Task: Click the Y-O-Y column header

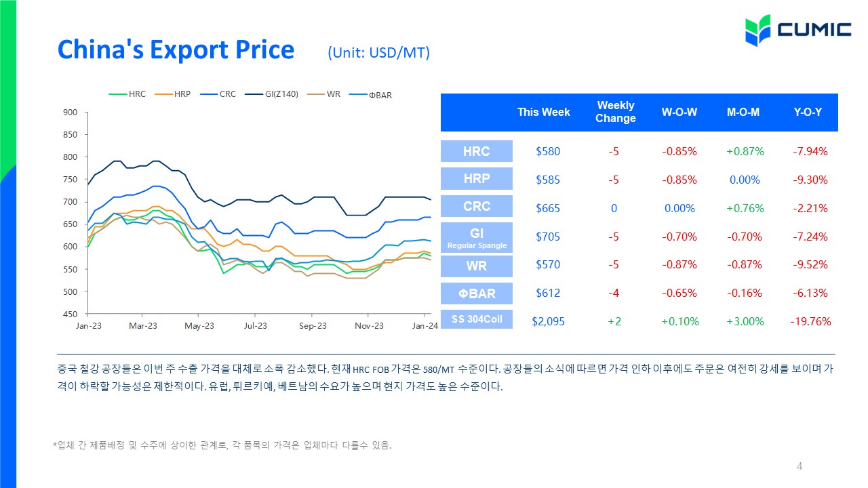Action: [x=808, y=113]
